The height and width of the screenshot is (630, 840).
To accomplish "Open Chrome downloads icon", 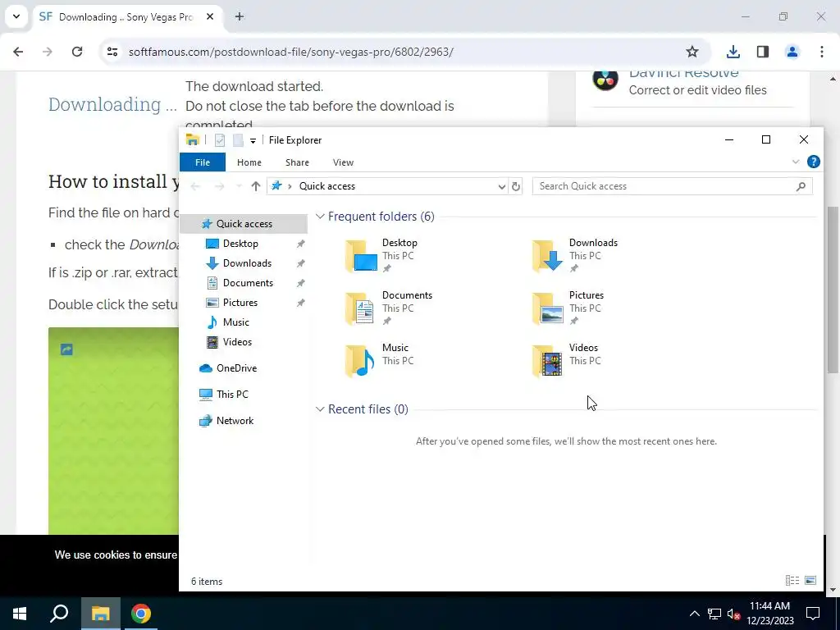I will (x=733, y=52).
